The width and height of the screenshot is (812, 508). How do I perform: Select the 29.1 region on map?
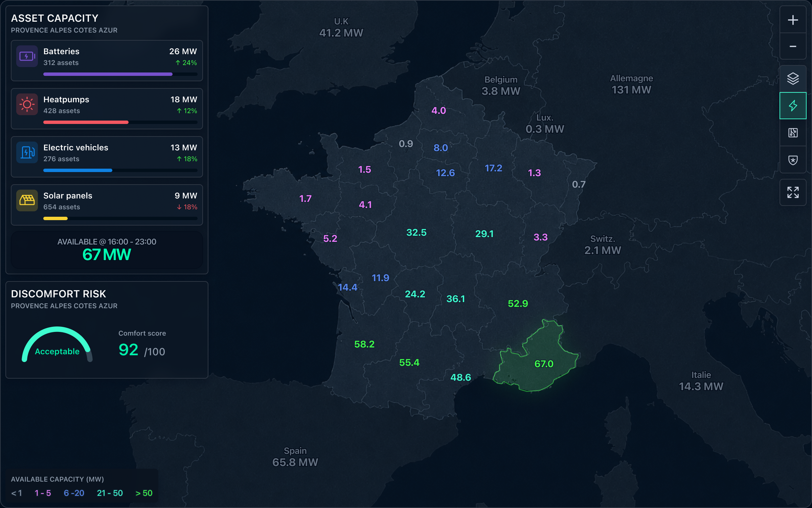tap(484, 234)
